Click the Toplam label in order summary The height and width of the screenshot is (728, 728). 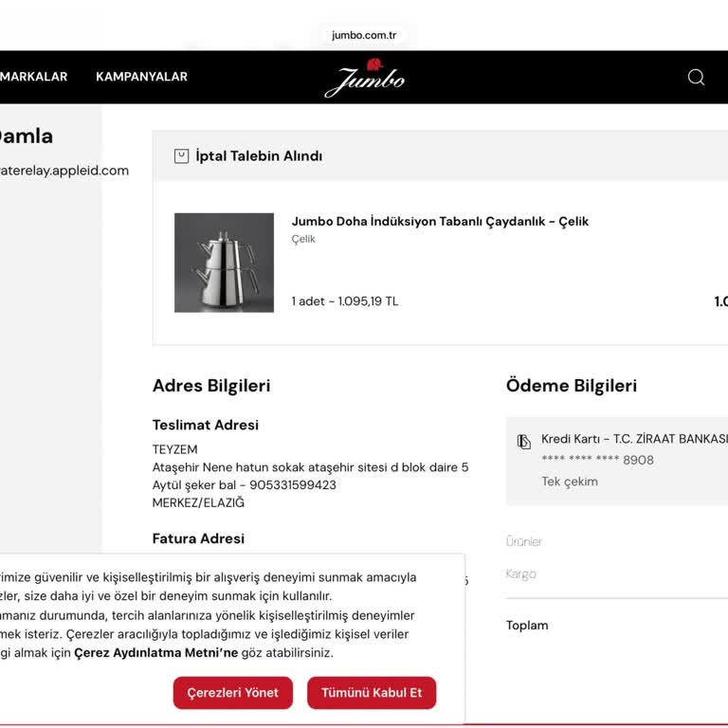click(x=527, y=626)
